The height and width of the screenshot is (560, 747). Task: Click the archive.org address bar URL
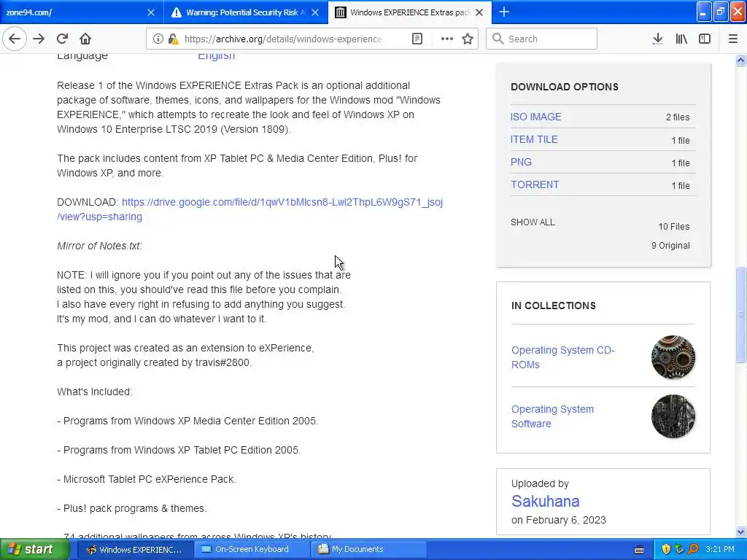pos(283,39)
